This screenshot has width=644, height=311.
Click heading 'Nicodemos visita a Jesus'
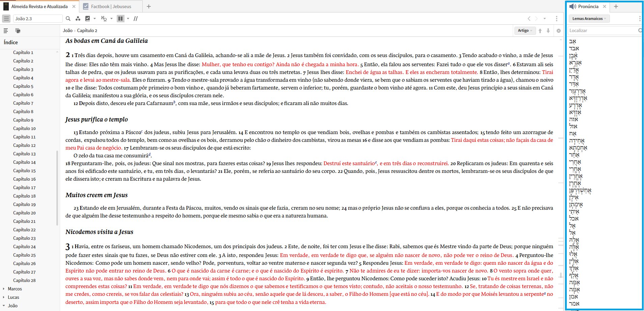pos(99,232)
